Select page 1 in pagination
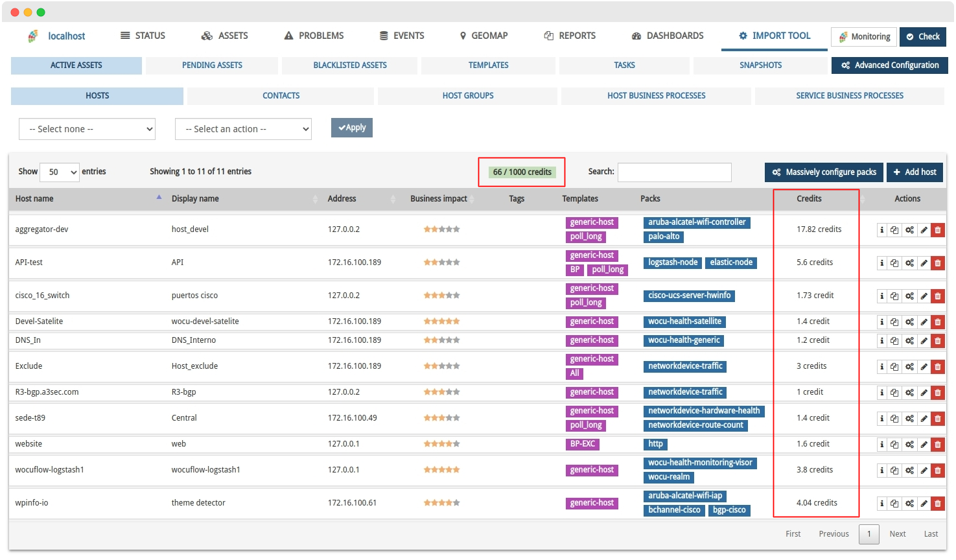This screenshot has width=956, height=560. 869,534
